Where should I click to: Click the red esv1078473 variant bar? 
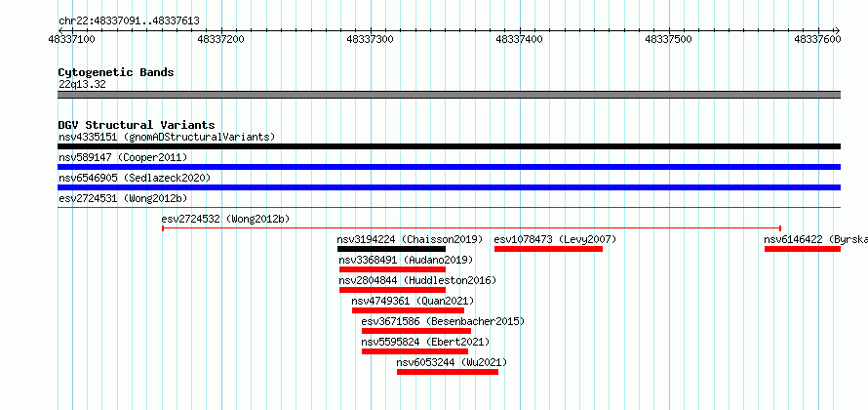tap(548, 249)
